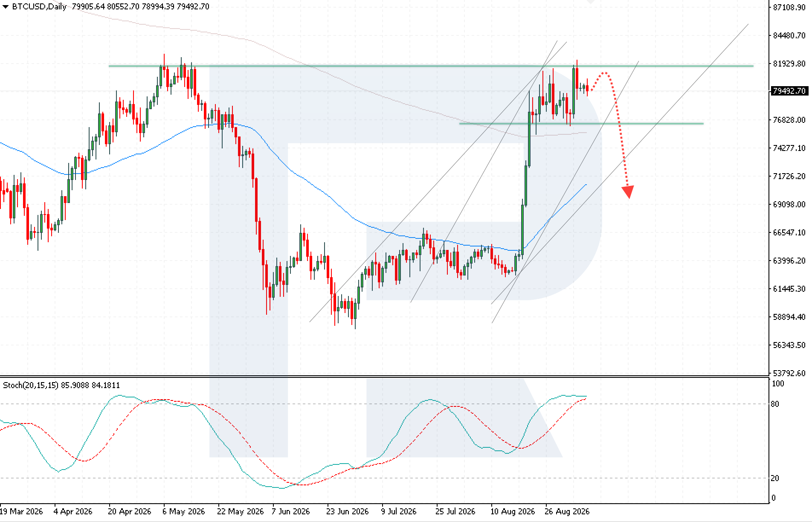Click the 66547.10 price axis label
The width and height of the screenshot is (812, 522).
789,232
